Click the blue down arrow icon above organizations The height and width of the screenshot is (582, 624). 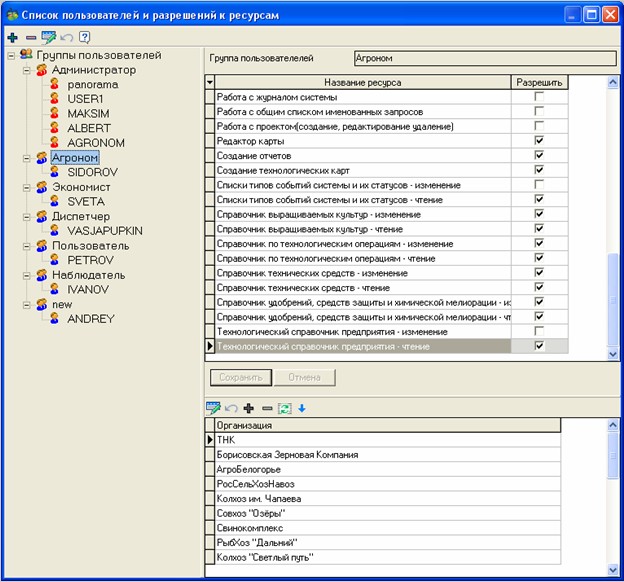[x=301, y=408]
